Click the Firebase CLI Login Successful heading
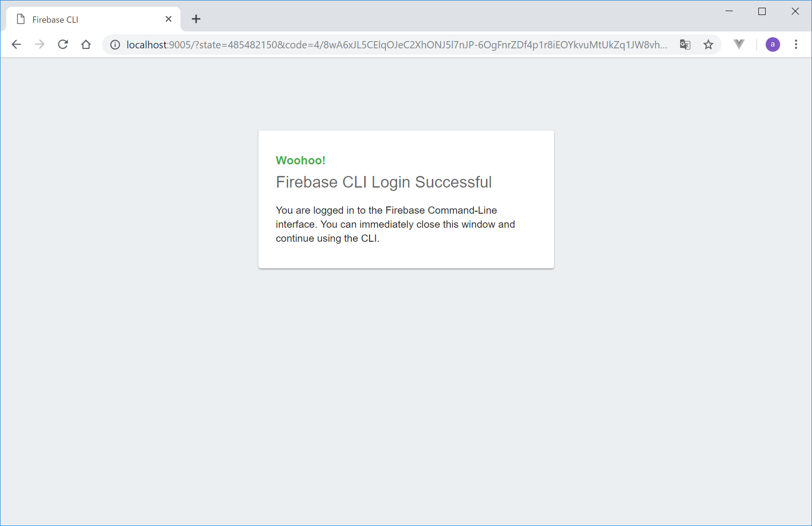This screenshot has width=812, height=526. 384,182
